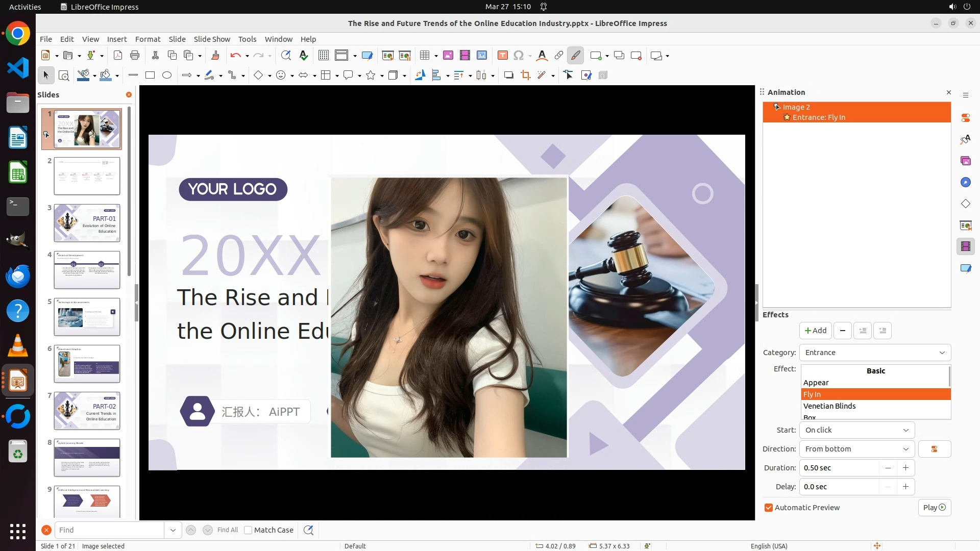Screen dimensions: 980x551
Task: Open the Category dropdown showing Entrance
Action: (x=874, y=353)
